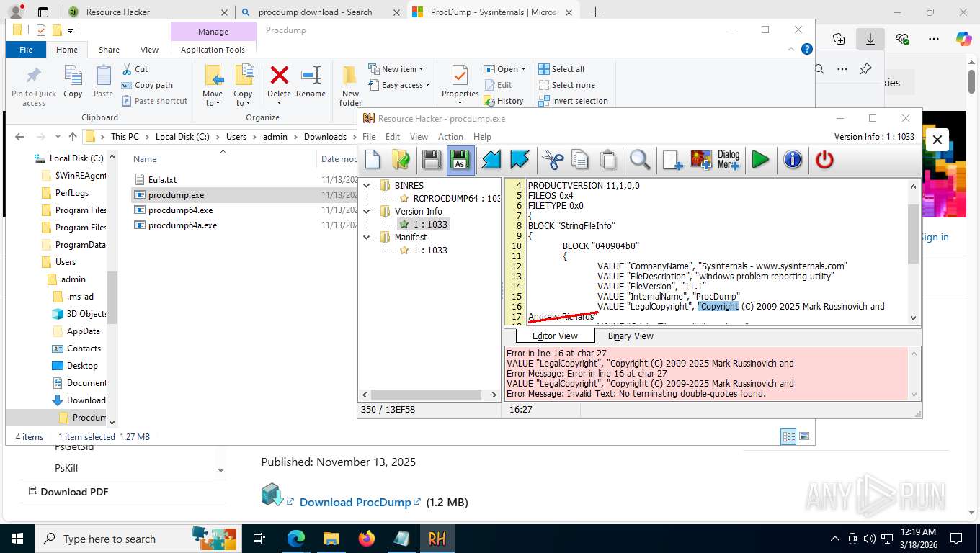Select next resource with up-left arrow icon
Image resolution: width=980 pixels, height=553 pixels.
[519, 160]
